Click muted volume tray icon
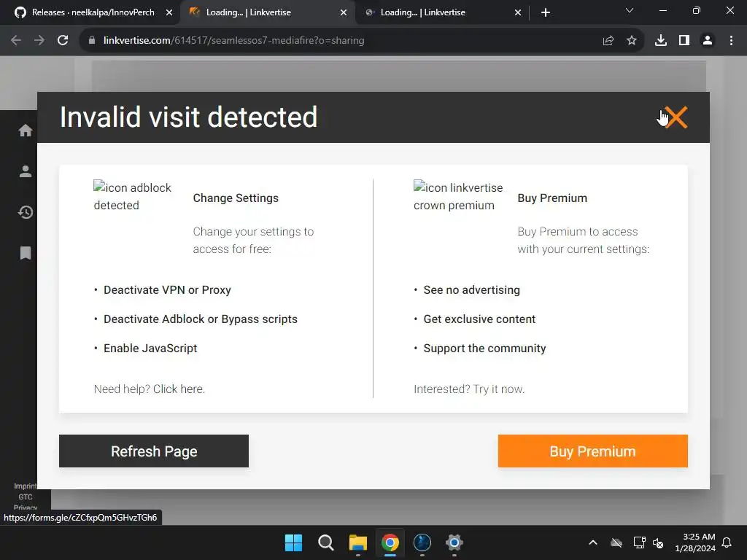This screenshot has width=747, height=560. (658, 542)
